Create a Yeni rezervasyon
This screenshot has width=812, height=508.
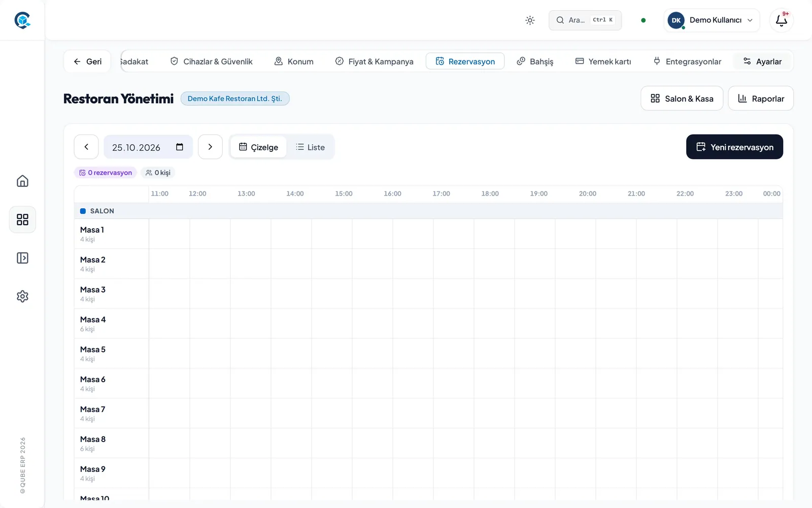734,147
